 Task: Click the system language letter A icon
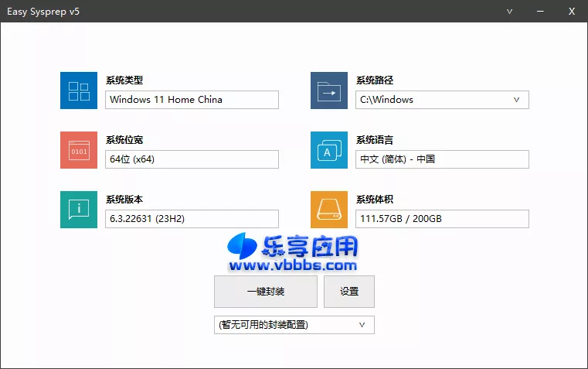point(329,150)
